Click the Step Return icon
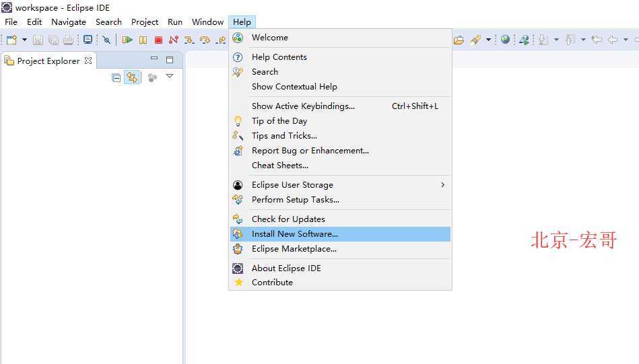The width and height of the screenshot is (639, 364). click(x=221, y=40)
